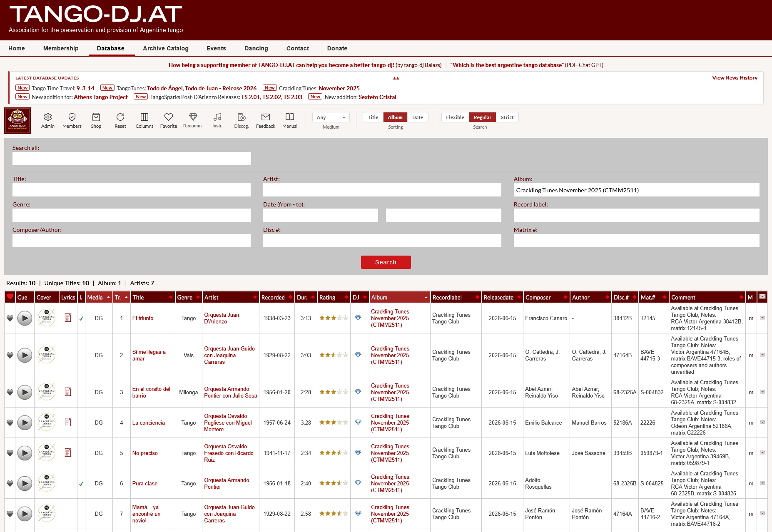Switch search mode to Flexible
Image resolution: width=772 pixels, height=532 pixels.
pos(455,117)
